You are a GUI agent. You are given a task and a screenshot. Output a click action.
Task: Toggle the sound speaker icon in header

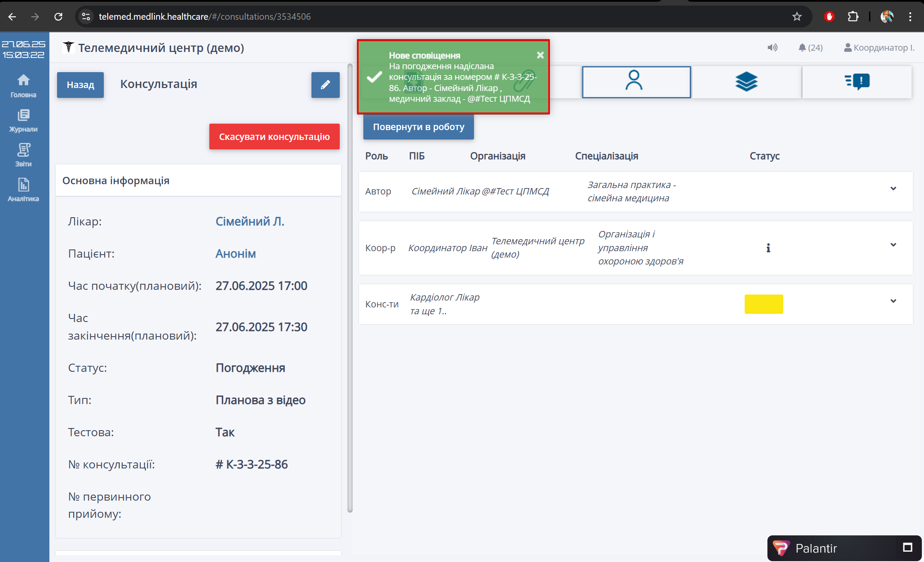[x=772, y=48]
